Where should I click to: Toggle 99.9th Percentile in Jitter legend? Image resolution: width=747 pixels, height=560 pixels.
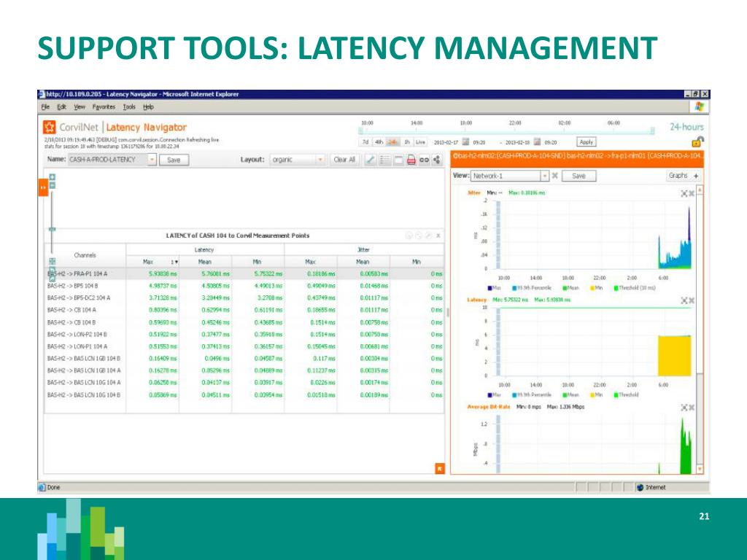pyautogui.click(x=532, y=288)
